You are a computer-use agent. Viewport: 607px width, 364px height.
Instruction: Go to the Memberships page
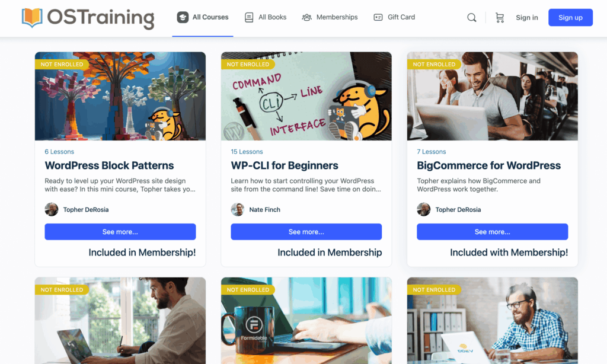(x=330, y=17)
